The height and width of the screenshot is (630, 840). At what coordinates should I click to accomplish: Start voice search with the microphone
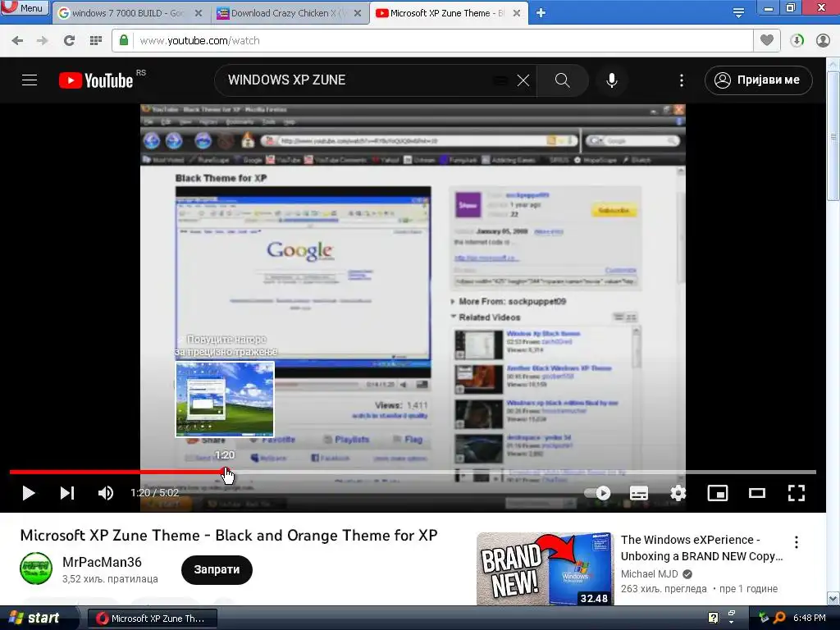tap(611, 80)
